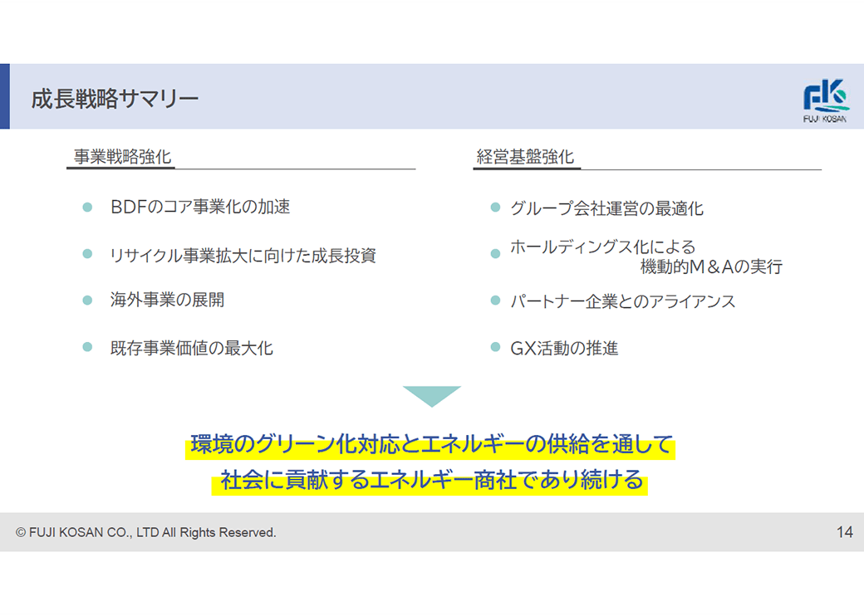Select the bullet dot beside GX活動の推進
864x616 pixels.
[495, 348]
